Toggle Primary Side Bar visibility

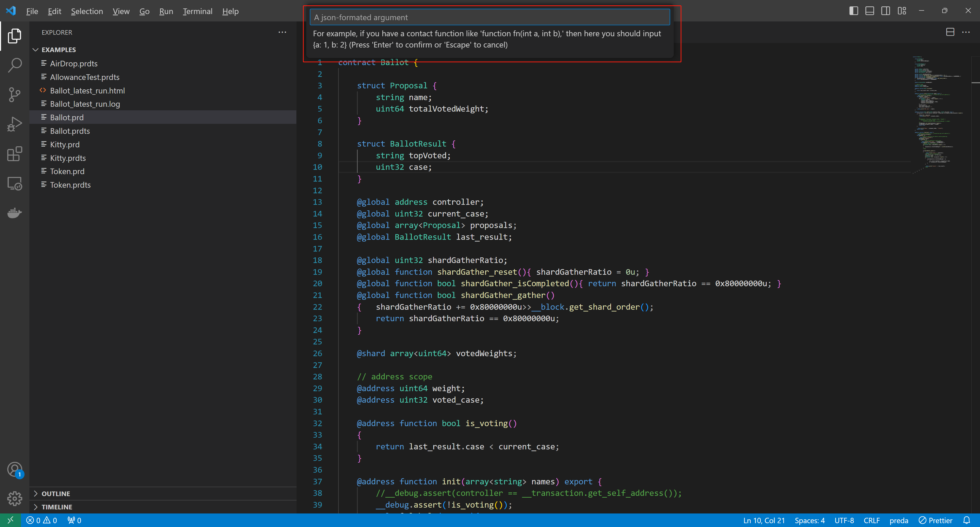[854, 11]
